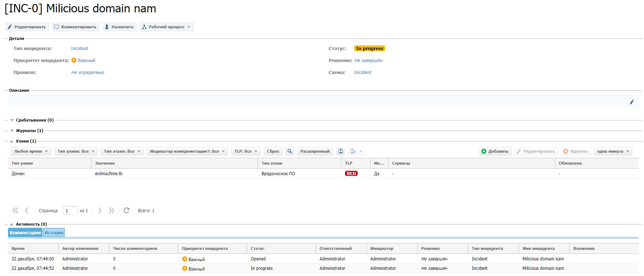Switch to the Комментарии tab
Image resolution: width=644 pixels, height=276 pixels.
pyautogui.click(x=25, y=232)
